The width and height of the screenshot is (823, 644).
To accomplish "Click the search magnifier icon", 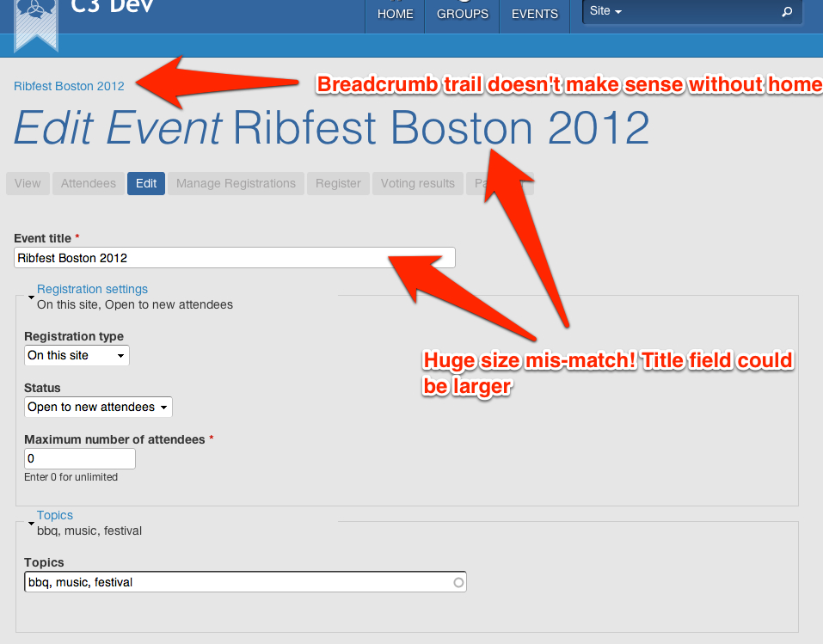I will [x=787, y=11].
